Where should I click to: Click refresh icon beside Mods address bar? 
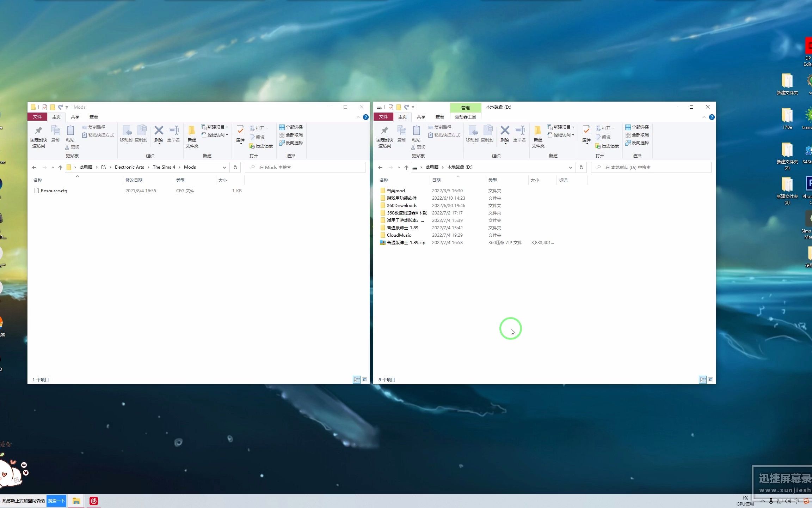[235, 168]
